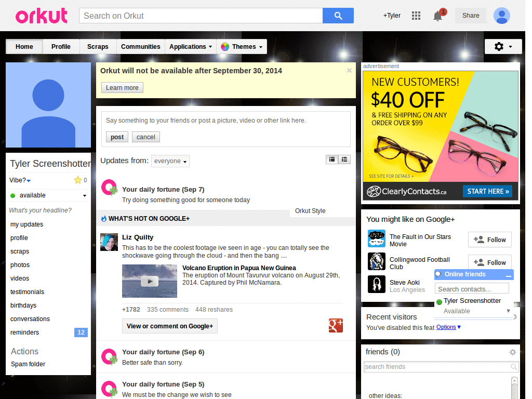
Task: Click the status update text box
Action: (225, 121)
